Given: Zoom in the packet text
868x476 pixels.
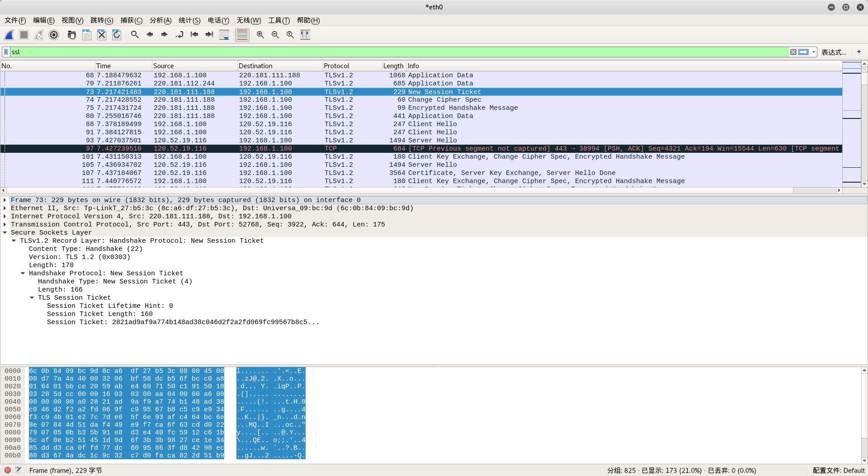Looking at the screenshot, I should (260, 35).
